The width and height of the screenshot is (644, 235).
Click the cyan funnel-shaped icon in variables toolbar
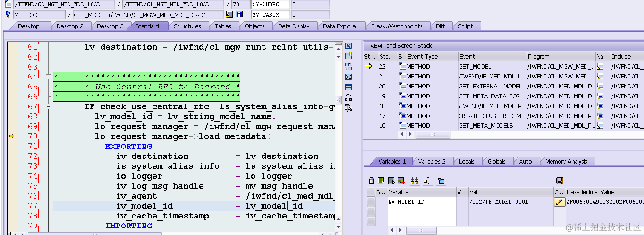pos(441,181)
